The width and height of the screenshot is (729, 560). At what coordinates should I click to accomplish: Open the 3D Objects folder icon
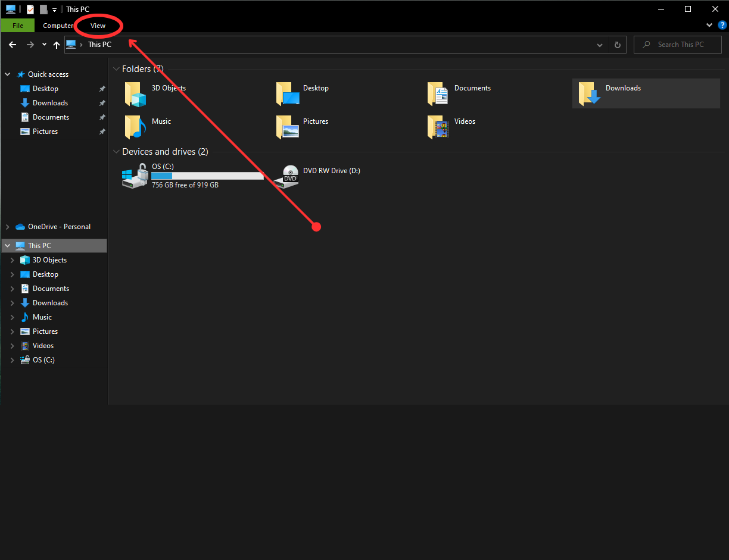point(135,94)
